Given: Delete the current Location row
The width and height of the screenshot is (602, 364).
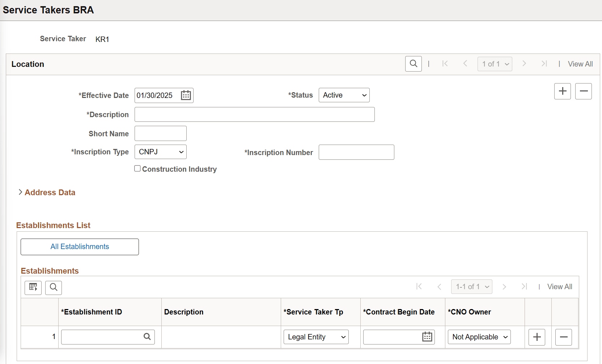Looking at the screenshot, I should pyautogui.click(x=584, y=91).
